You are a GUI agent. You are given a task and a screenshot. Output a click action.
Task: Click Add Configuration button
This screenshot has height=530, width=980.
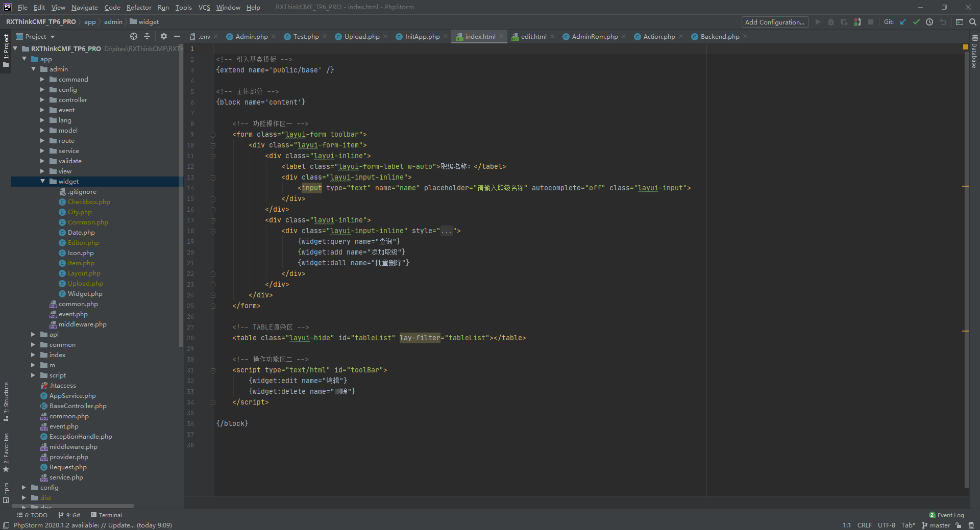coord(774,22)
